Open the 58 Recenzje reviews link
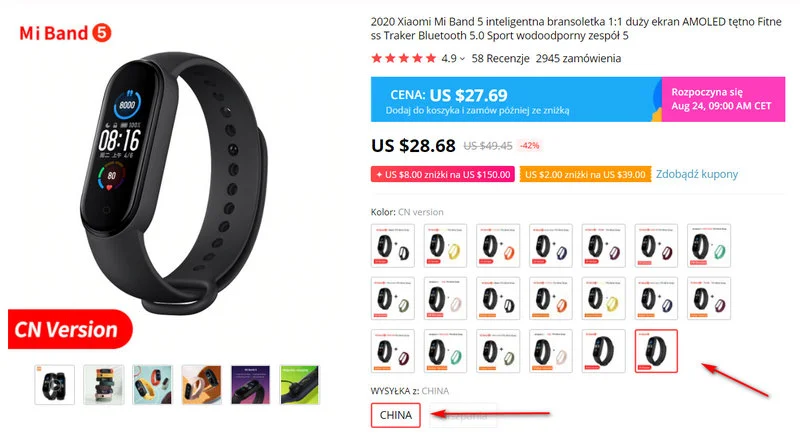The height and width of the screenshot is (439, 800). click(x=501, y=58)
